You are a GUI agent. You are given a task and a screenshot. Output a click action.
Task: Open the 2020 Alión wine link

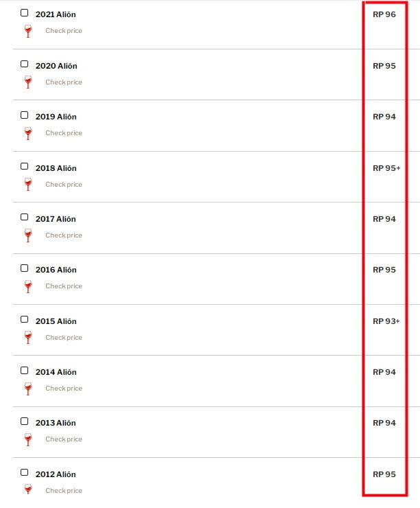tap(56, 66)
